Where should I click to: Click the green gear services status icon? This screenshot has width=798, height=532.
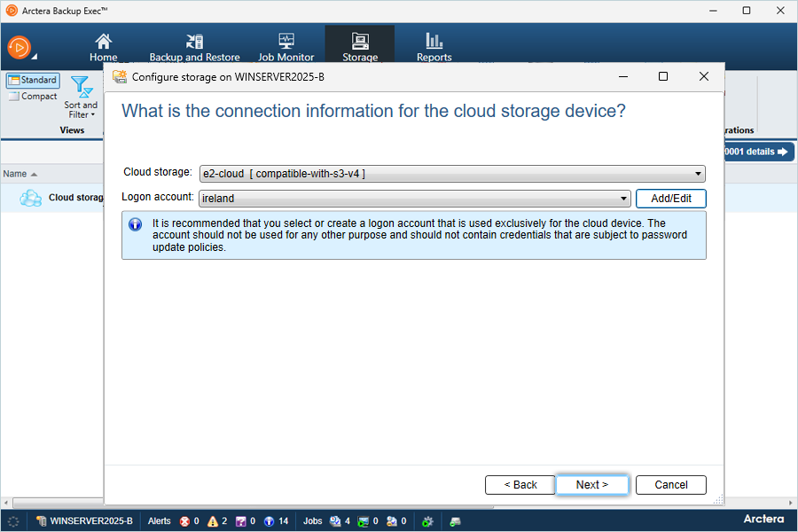(x=427, y=521)
